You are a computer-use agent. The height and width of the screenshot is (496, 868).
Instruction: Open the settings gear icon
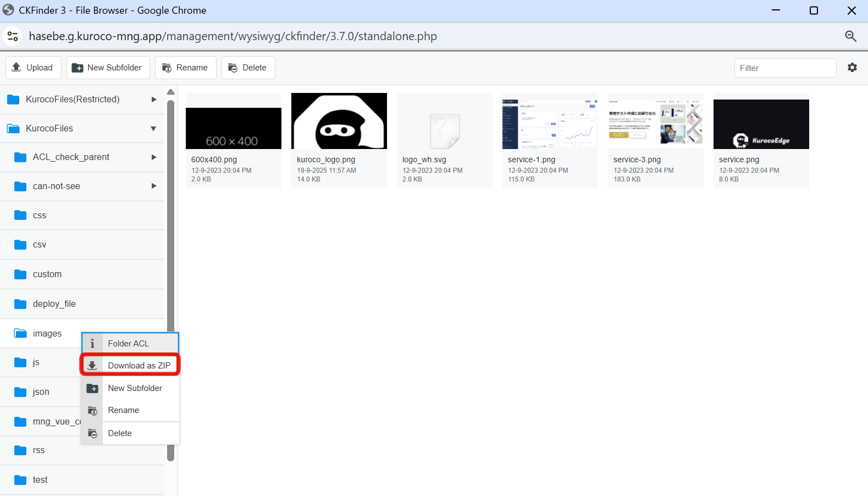click(x=852, y=67)
